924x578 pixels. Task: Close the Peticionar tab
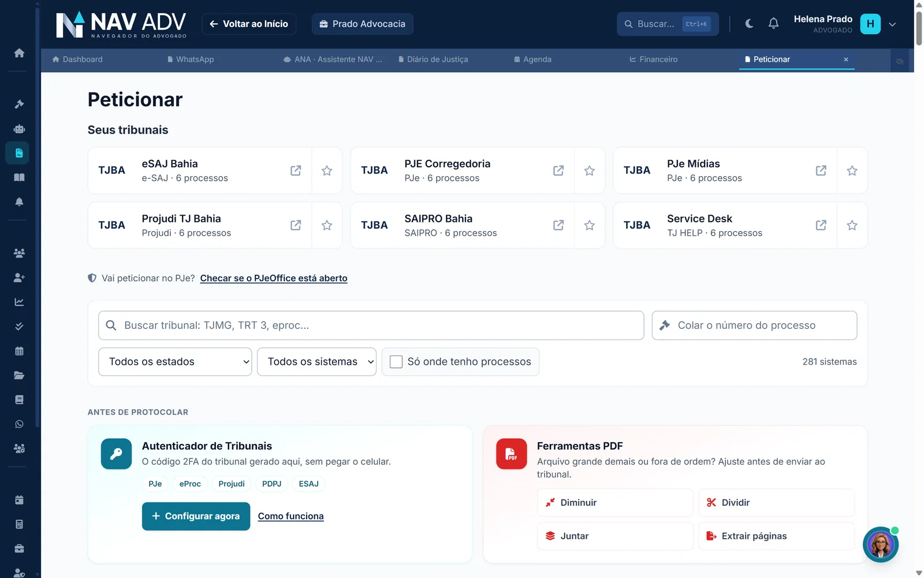(x=846, y=60)
